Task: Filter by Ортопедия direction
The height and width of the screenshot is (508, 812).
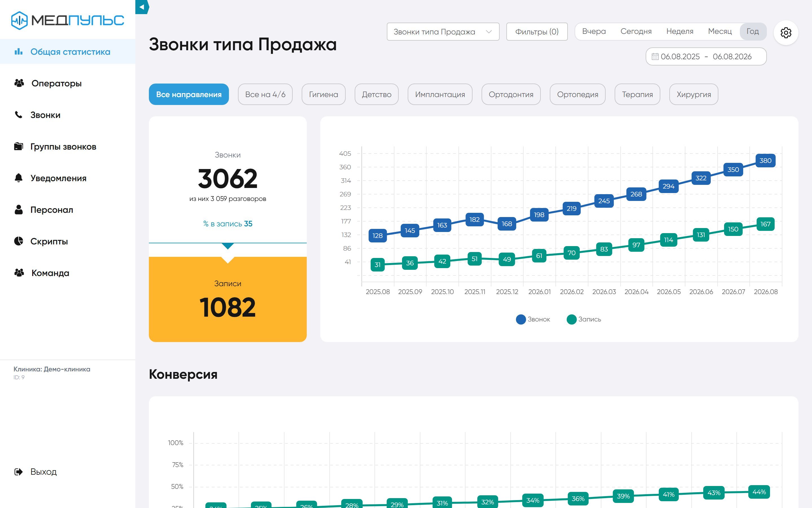Action: (577, 95)
